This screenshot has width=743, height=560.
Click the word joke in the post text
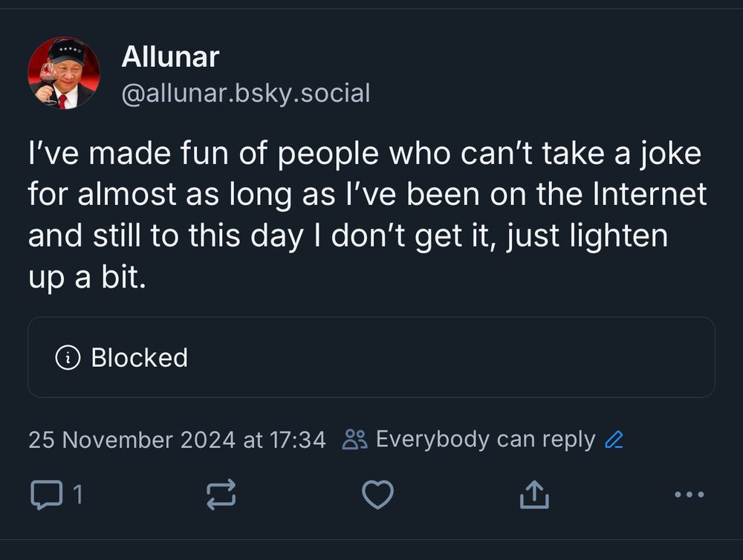[670, 154]
